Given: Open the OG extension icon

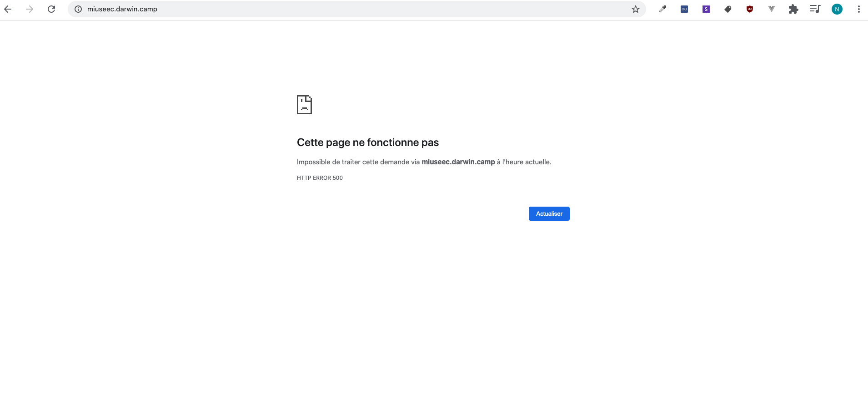Looking at the screenshot, I should (684, 9).
